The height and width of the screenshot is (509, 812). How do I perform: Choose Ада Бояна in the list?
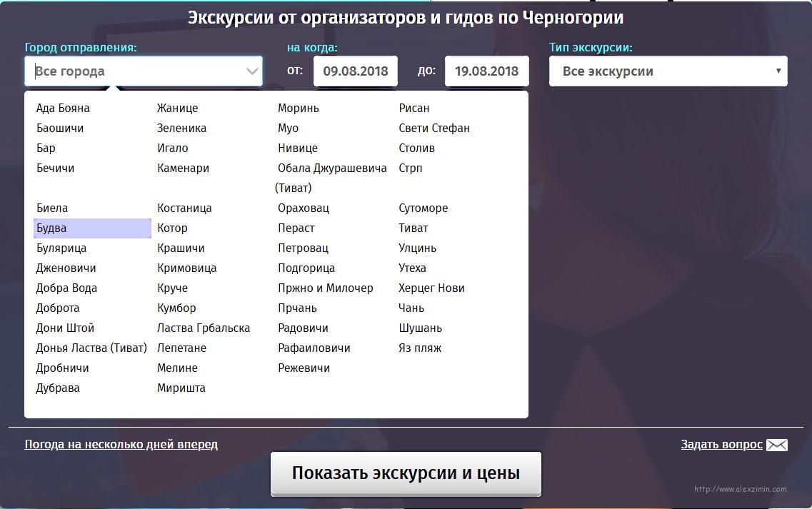point(63,109)
